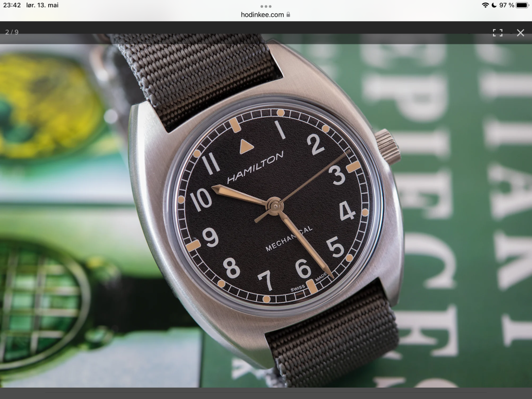
Task: Close the image gallery viewer
Action: click(x=520, y=33)
